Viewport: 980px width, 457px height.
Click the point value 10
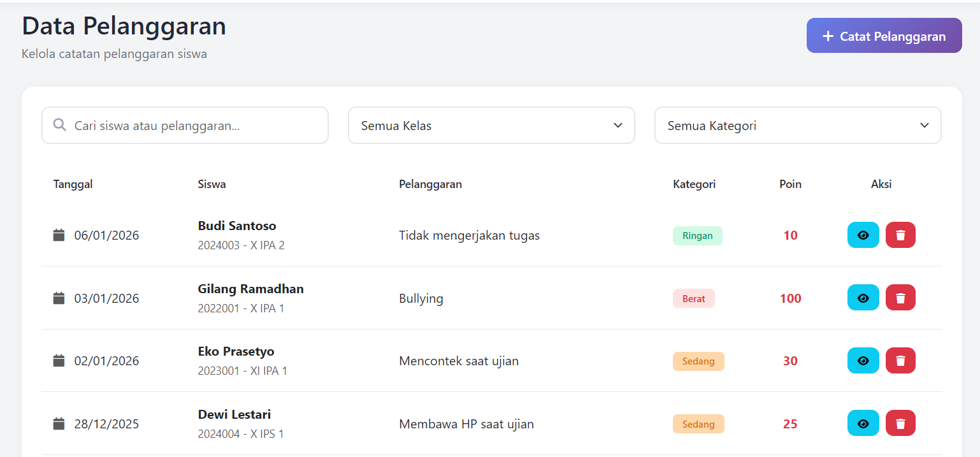791,235
